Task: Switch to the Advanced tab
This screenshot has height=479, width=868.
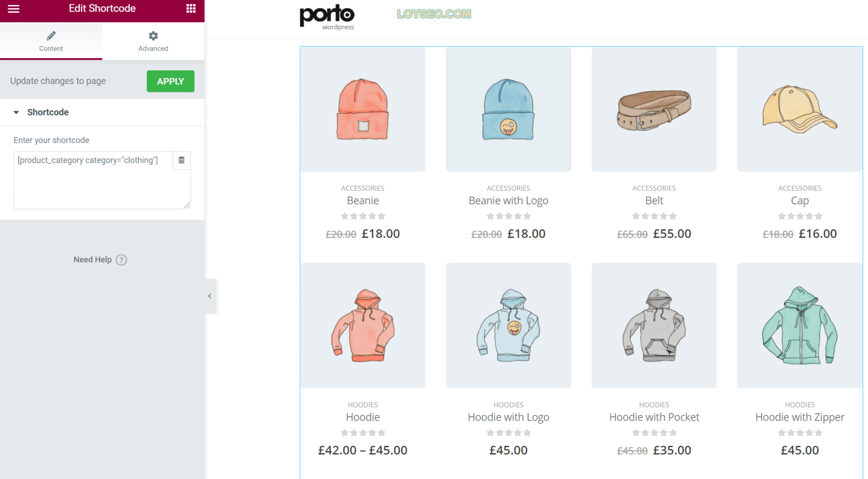Action: coord(153,41)
